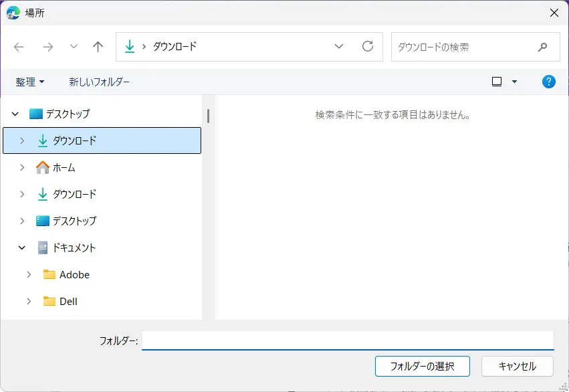This screenshot has height=392, width=569.
Task: Click 新しいフォルダー to create a folder
Action: pyautogui.click(x=99, y=82)
